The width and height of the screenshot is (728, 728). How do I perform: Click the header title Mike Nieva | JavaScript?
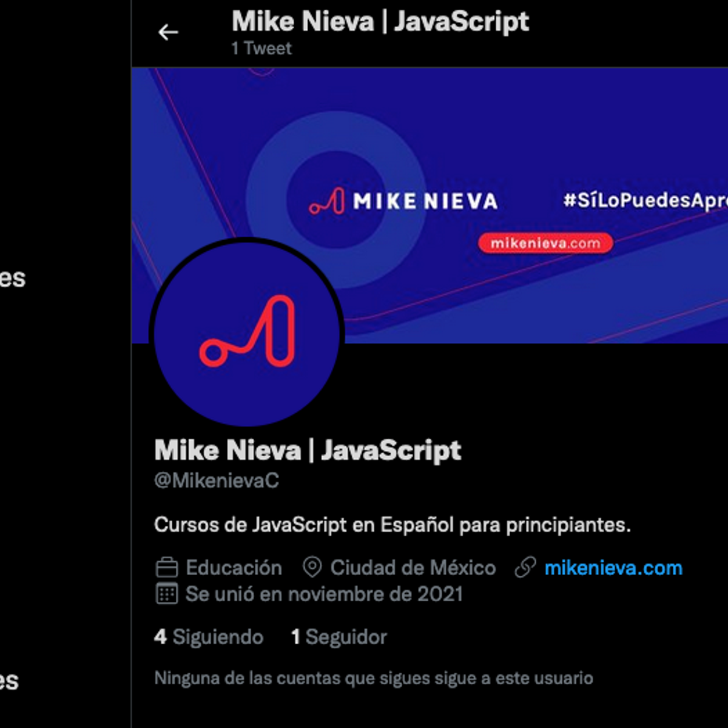pyautogui.click(x=380, y=22)
